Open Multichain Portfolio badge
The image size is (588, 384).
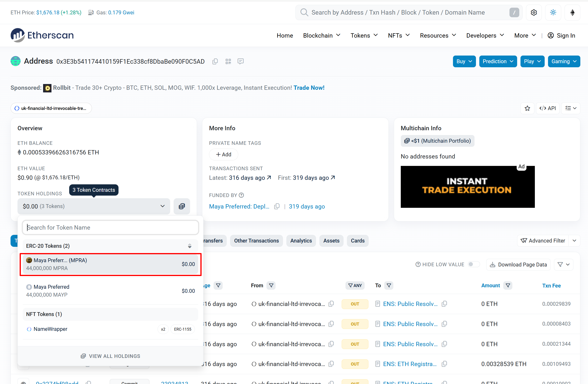tap(437, 141)
